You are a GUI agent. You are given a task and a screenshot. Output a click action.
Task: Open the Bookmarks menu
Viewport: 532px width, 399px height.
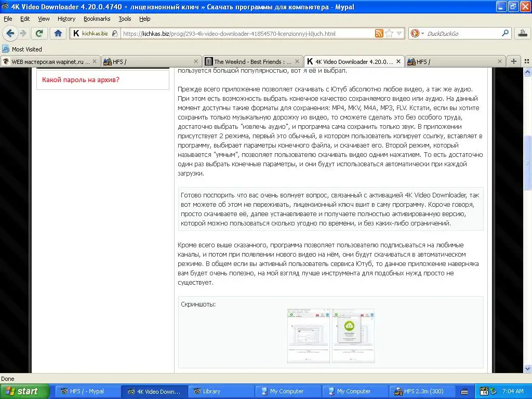click(x=97, y=19)
